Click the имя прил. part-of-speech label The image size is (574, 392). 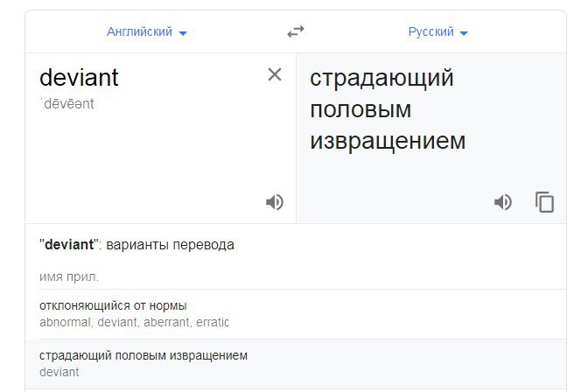click(x=69, y=276)
